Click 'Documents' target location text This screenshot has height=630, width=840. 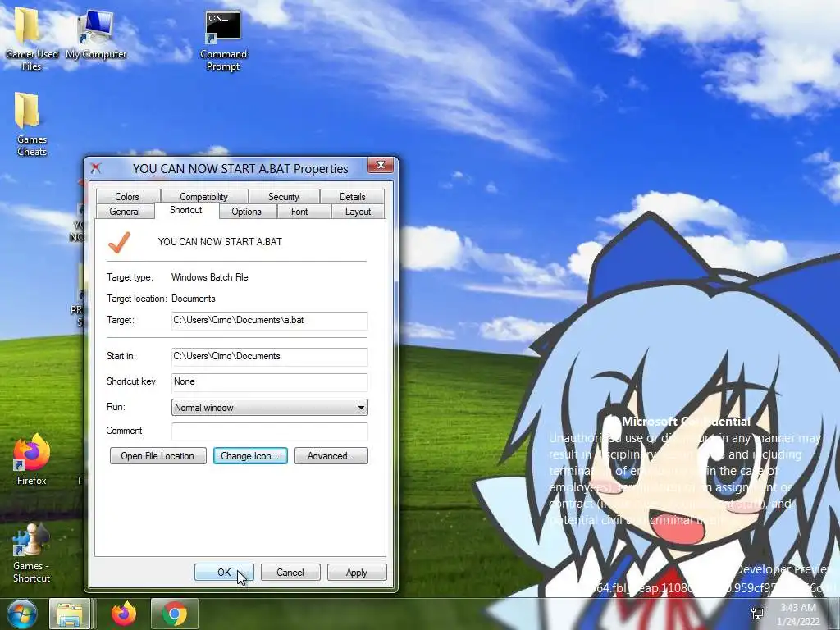click(x=194, y=299)
